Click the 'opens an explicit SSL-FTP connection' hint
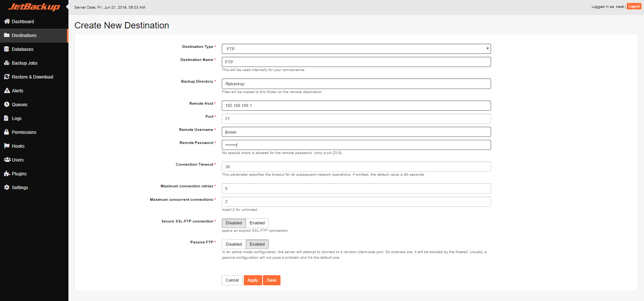Image resolution: width=644 pixels, height=301 pixels. pyautogui.click(x=255, y=231)
